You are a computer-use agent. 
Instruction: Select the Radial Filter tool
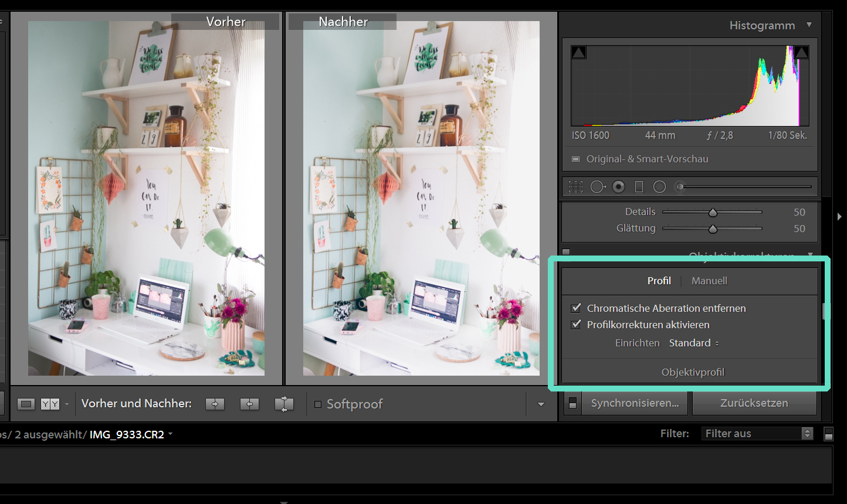(660, 187)
